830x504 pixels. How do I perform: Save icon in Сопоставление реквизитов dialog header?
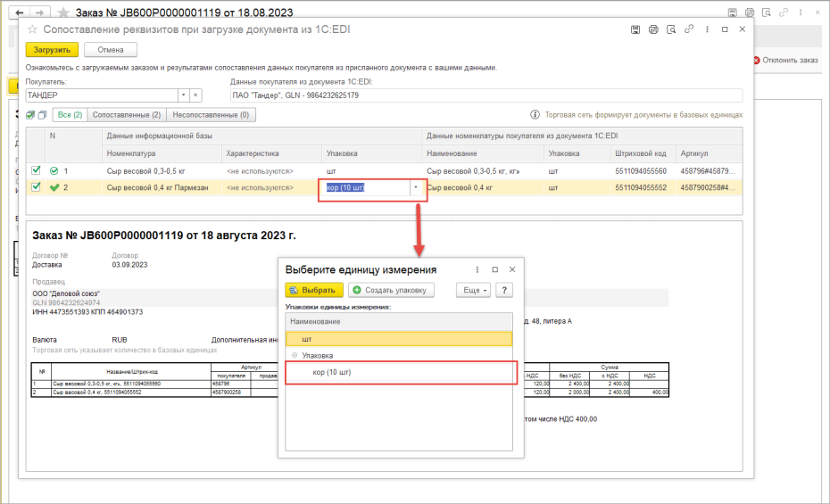tap(635, 29)
